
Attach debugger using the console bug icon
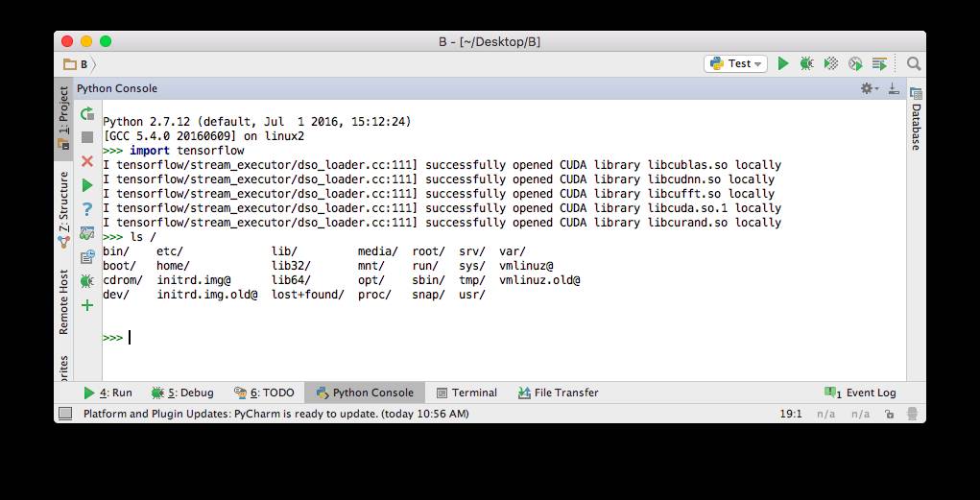[x=87, y=281]
